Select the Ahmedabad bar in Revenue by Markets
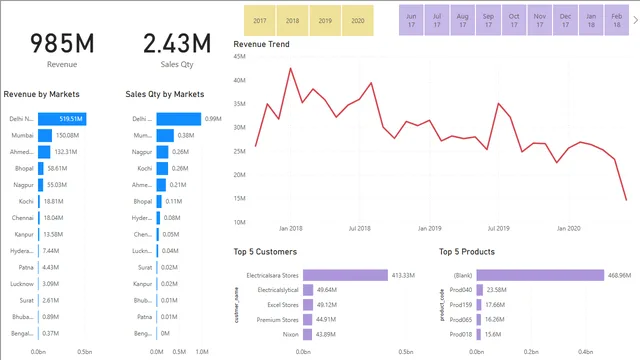The height and width of the screenshot is (360, 640). (x=44, y=152)
